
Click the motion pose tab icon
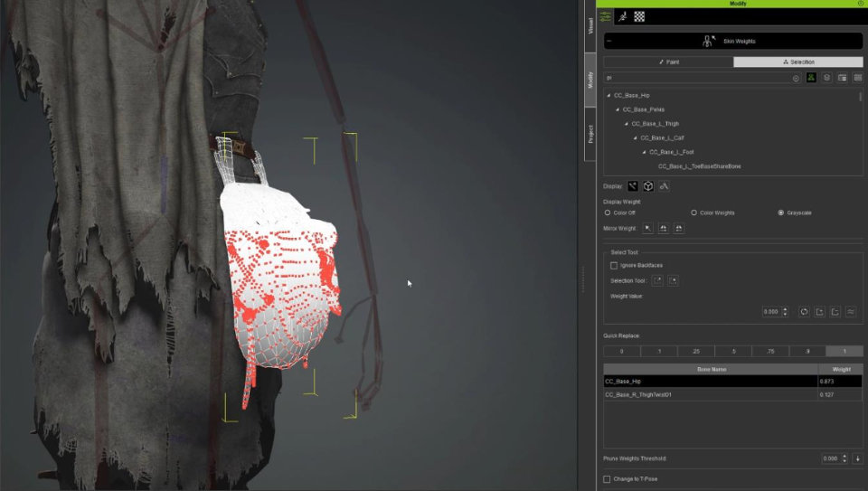(x=623, y=16)
